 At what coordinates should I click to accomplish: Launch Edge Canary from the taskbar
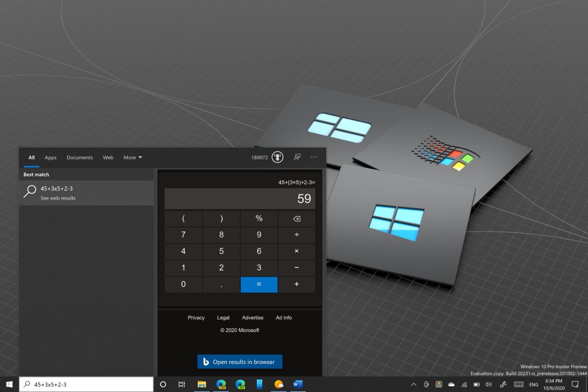[221, 384]
